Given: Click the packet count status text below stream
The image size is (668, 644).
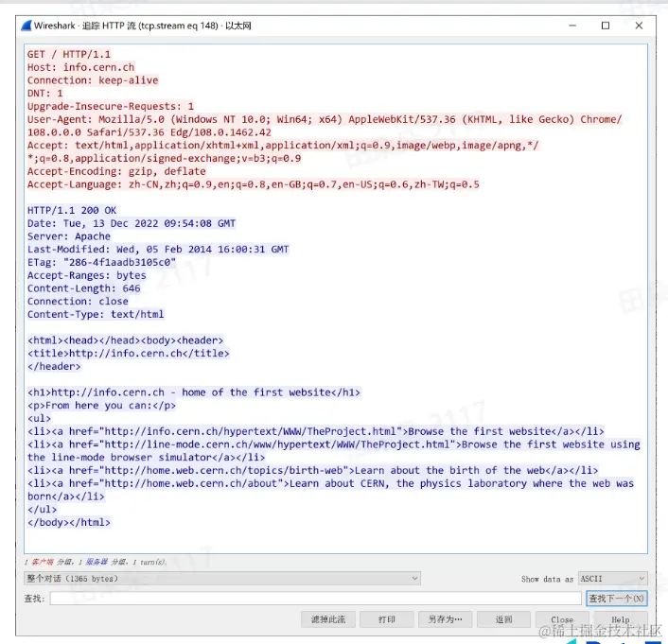Looking at the screenshot, I should pyautogui.click(x=96, y=562).
